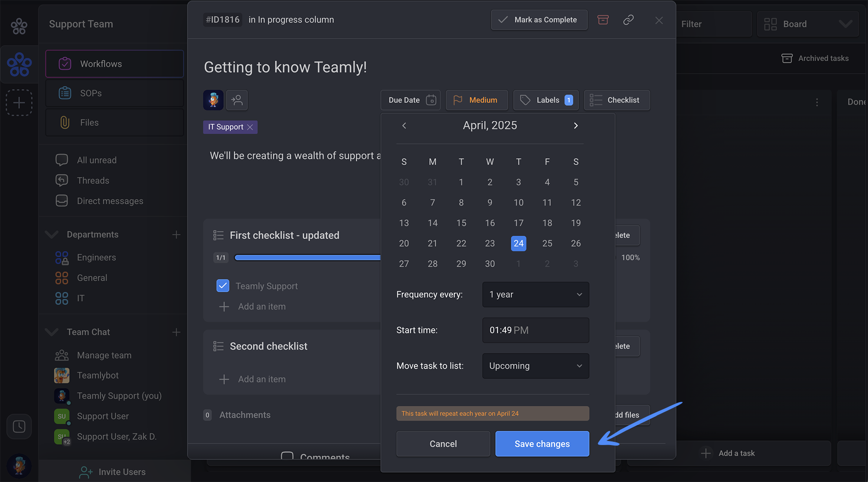Open the user avatar at bottom left

(x=19, y=466)
